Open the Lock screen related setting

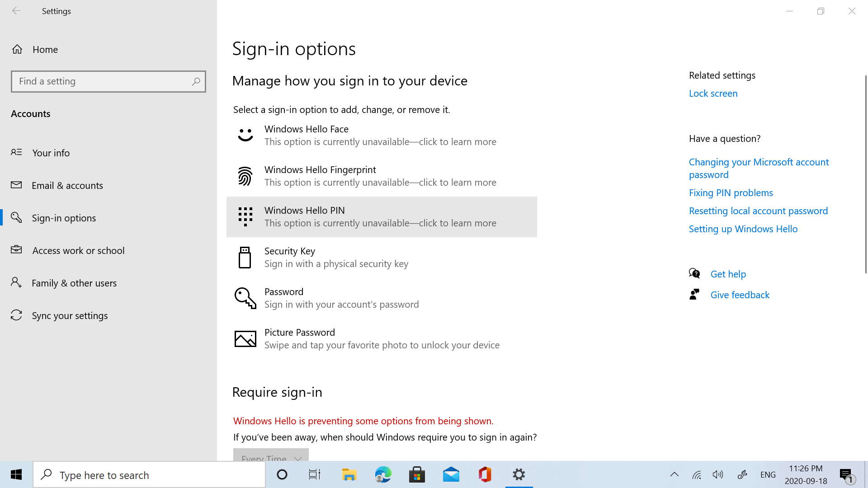click(713, 93)
